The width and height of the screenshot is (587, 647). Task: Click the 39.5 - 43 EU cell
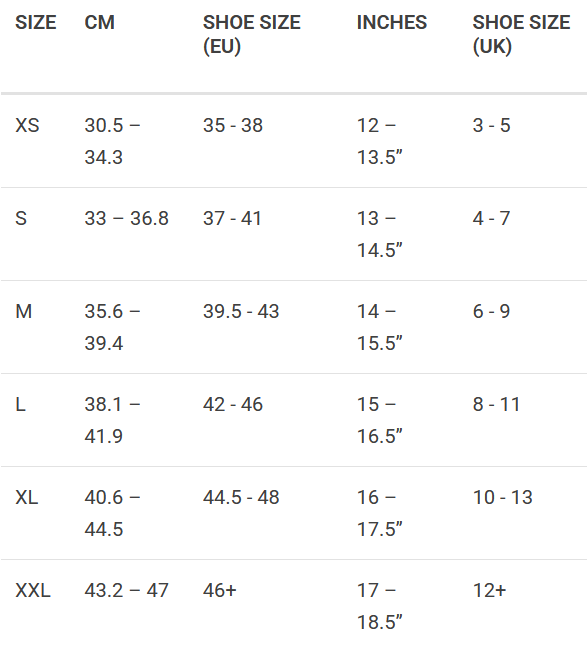[241, 311]
